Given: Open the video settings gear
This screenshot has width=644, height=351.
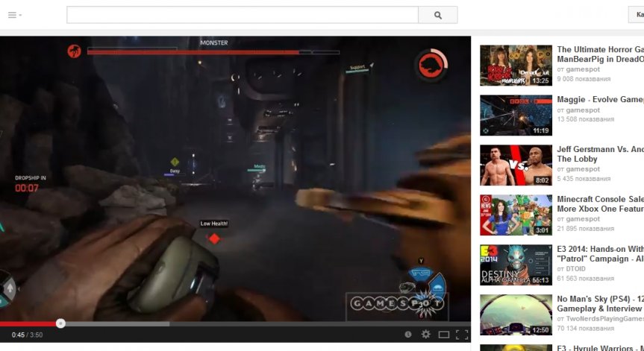Looking at the screenshot, I should [426, 335].
